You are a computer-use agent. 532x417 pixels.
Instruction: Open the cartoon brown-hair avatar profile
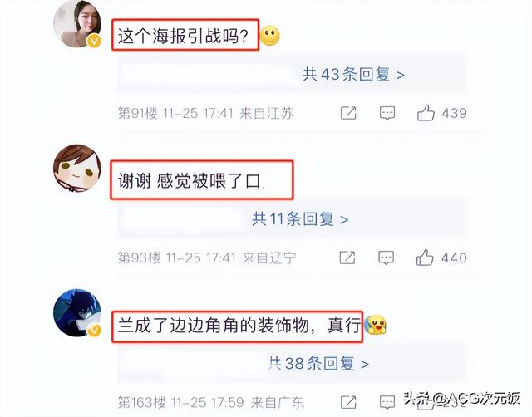click(77, 168)
